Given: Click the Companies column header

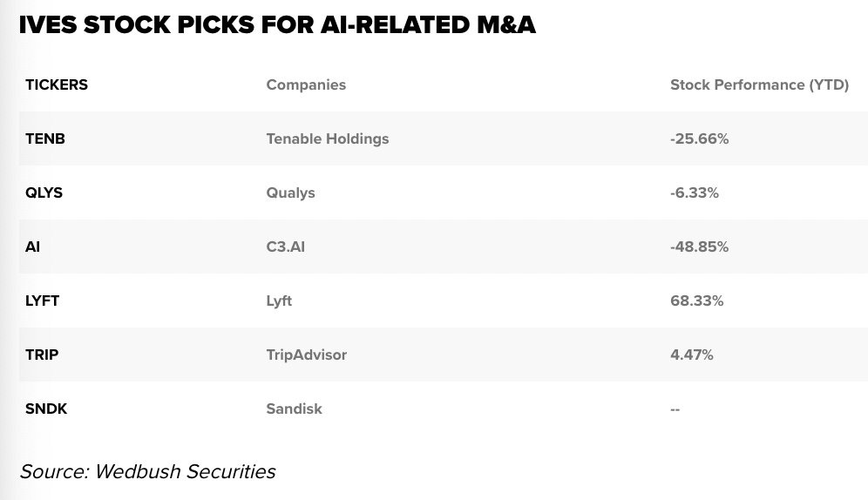Looking at the screenshot, I should coord(306,84).
